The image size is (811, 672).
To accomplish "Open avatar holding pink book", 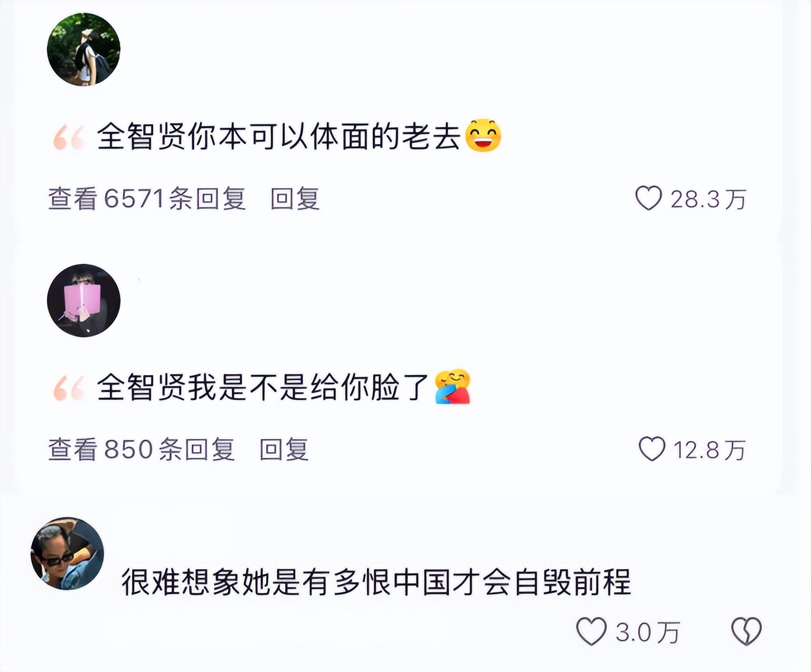I will (x=83, y=301).
